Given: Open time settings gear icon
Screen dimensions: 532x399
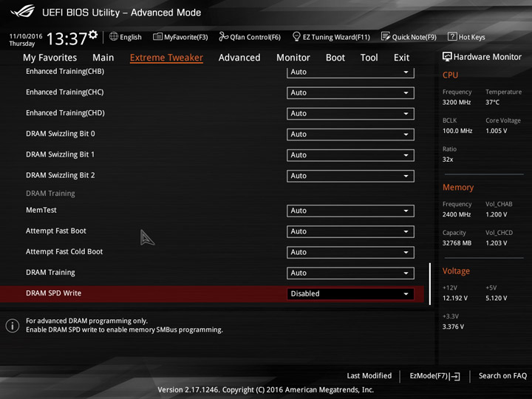Looking at the screenshot, I should (93, 35).
